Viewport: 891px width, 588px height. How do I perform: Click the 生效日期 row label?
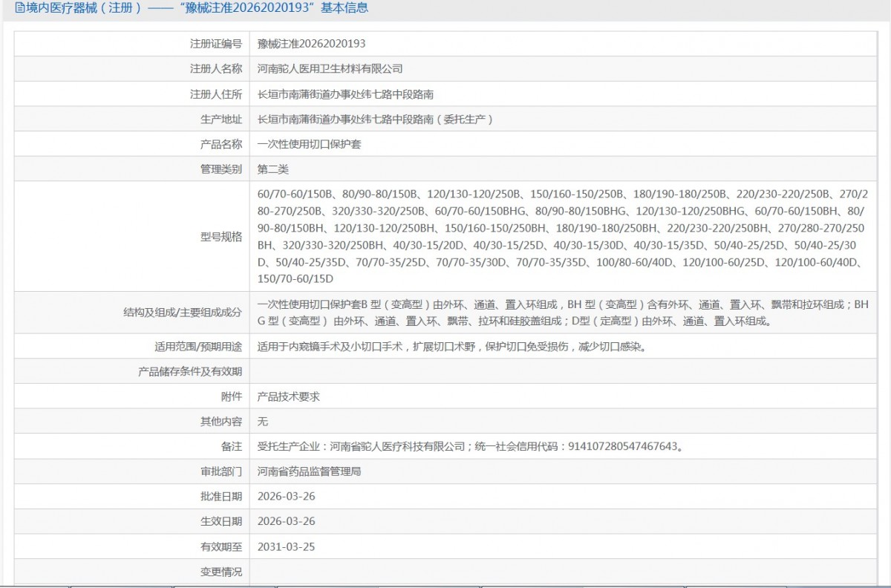[x=221, y=521]
